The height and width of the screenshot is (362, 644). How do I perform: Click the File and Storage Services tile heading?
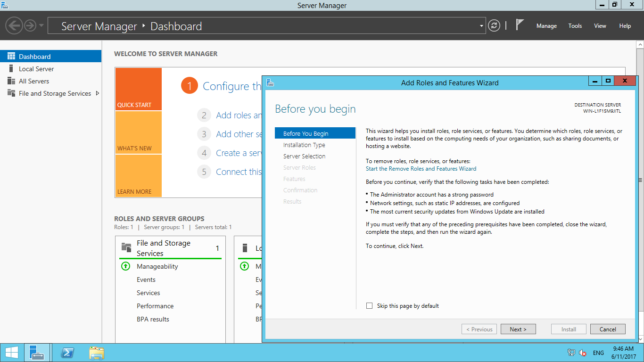(164, 248)
